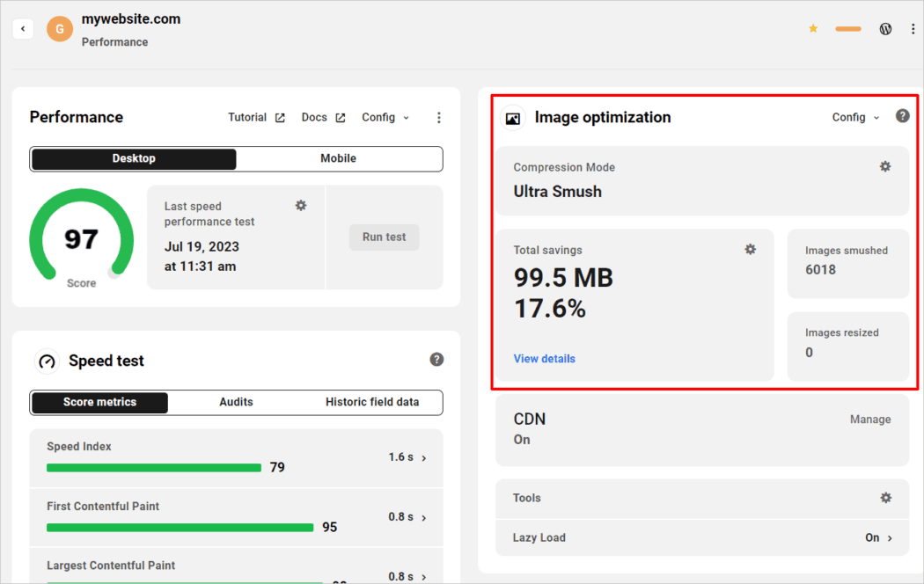Click the Speed test help icon
924x584 pixels.
tap(436, 359)
